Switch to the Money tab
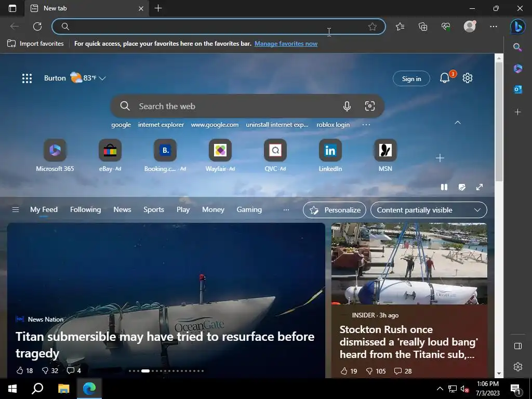The width and height of the screenshot is (532, 399). coord(213,210)
